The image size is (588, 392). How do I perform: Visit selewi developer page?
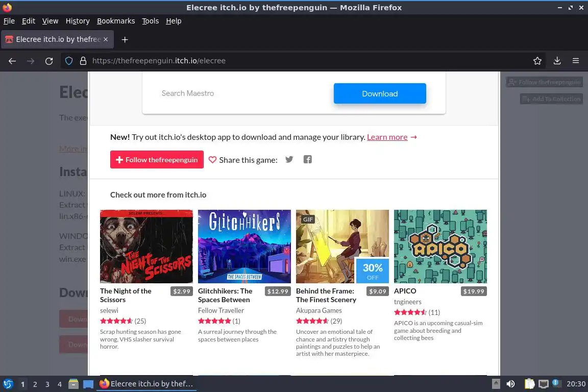pyautogui.click(x=109, y=310)
